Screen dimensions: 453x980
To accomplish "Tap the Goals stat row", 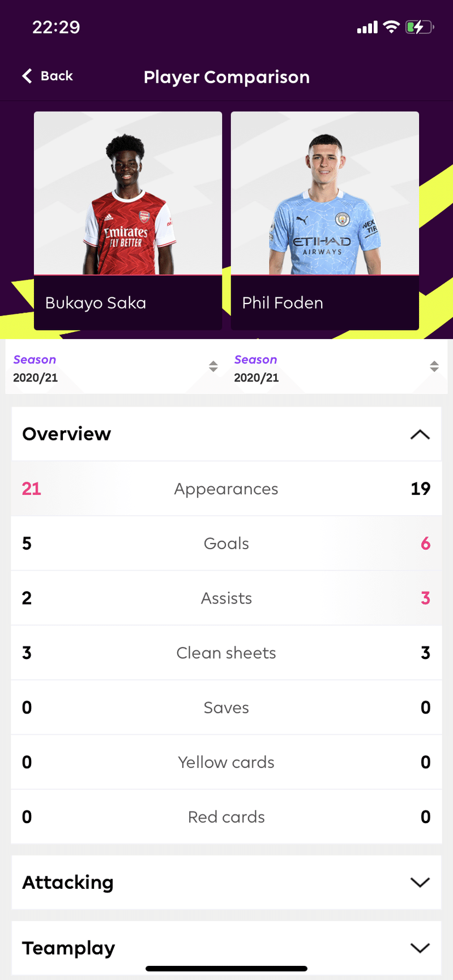I will [226, 544].
